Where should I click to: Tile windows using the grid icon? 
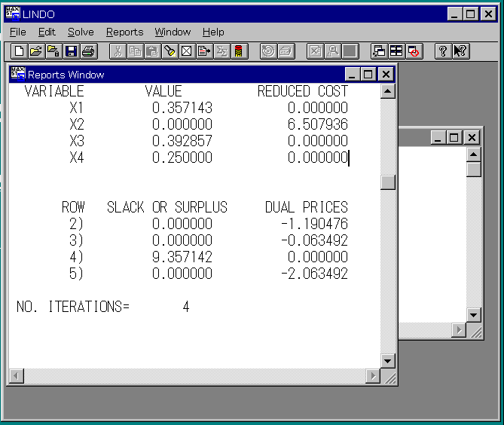[x=396, y=51]
